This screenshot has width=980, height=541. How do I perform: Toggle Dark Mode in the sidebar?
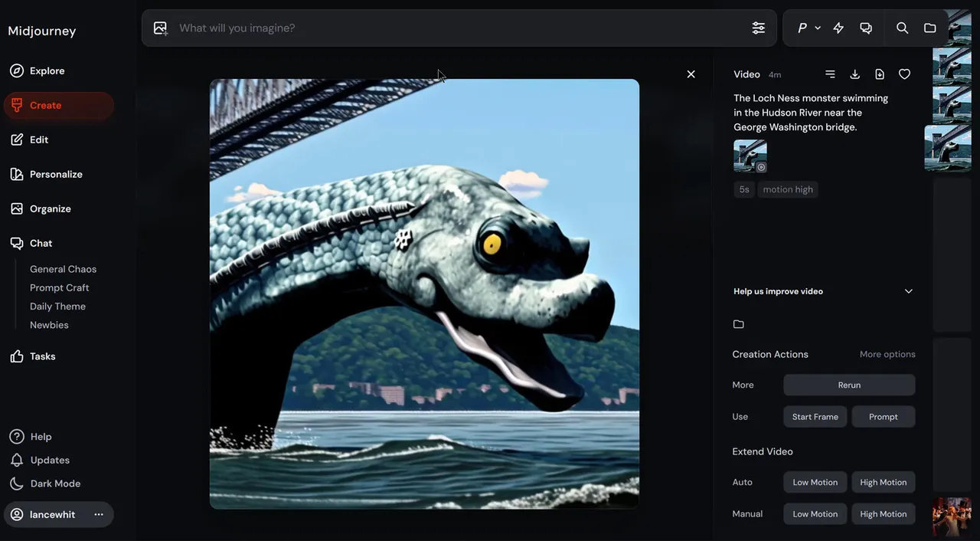pos(54,484)
